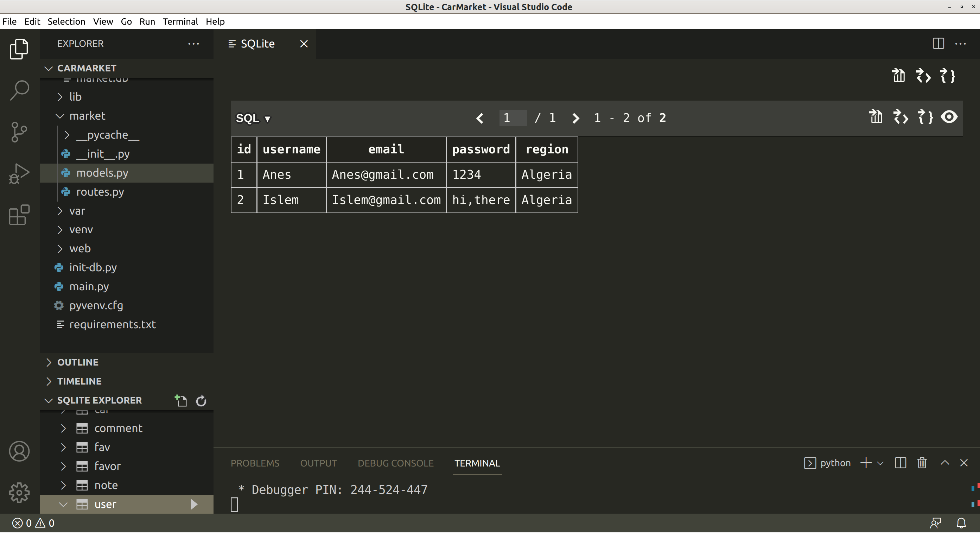Image resolution: width=980 pixels, height=533 pixels.
Task: Click the page number input field
Action: click(513, 118)
